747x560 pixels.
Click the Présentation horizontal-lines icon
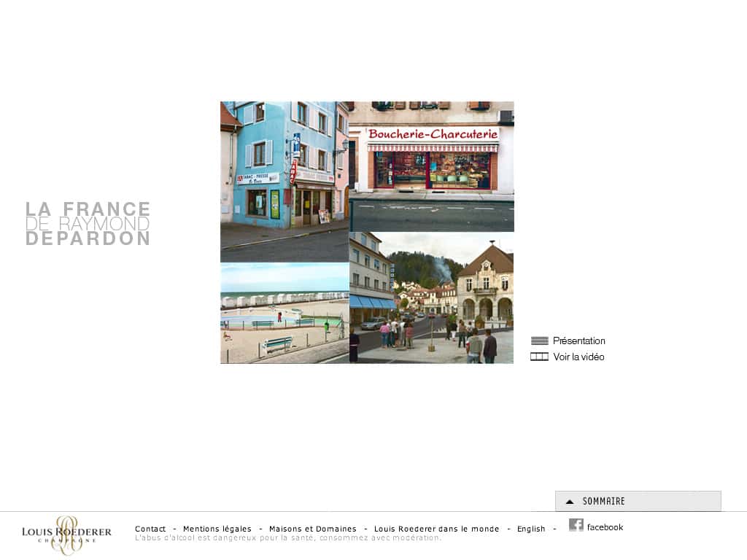click(x=540, y=341)
